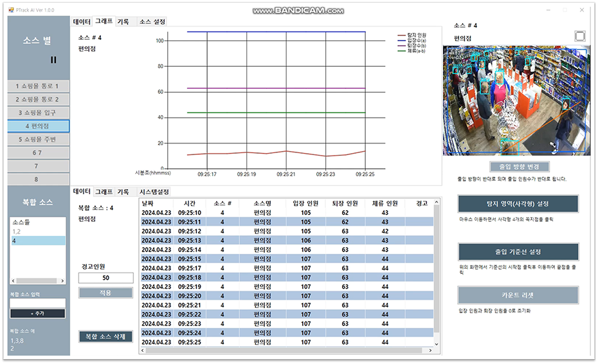Click 출입 방향 변경 button
The image size is (598, 364).
(x=519, y=167)
